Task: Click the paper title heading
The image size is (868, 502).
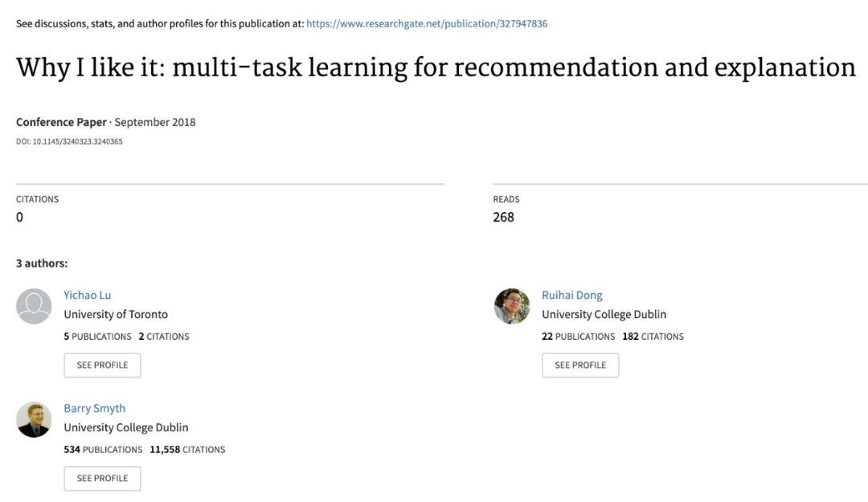Action: [x=436, y=67]
